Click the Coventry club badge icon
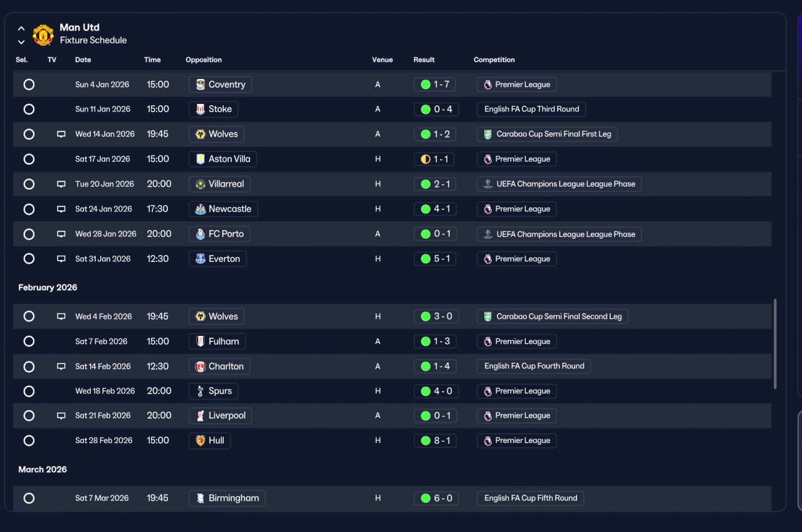The width and height of the screenshot is (802, 532). tap(200, 85)
